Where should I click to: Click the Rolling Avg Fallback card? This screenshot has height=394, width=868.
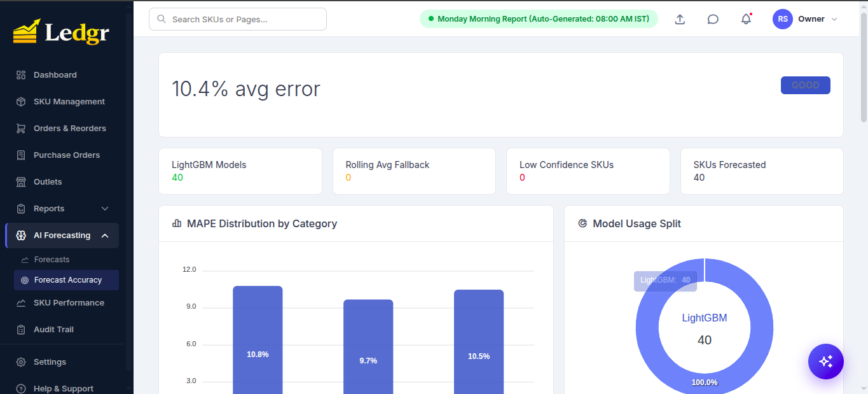point(414,171)
